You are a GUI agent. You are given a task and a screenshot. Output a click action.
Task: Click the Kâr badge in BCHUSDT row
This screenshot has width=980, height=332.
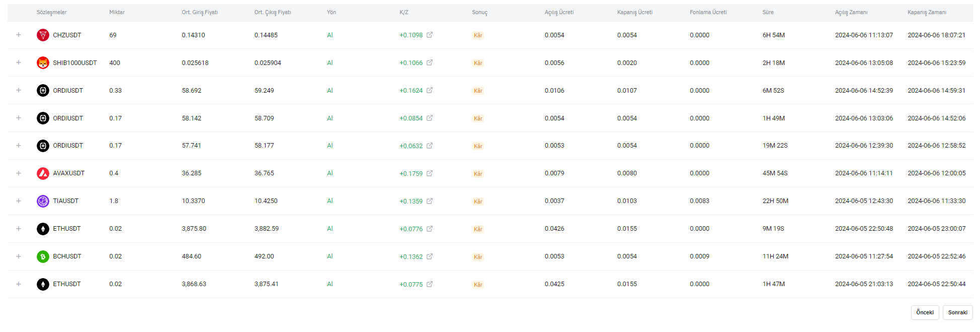click(478, 257)
